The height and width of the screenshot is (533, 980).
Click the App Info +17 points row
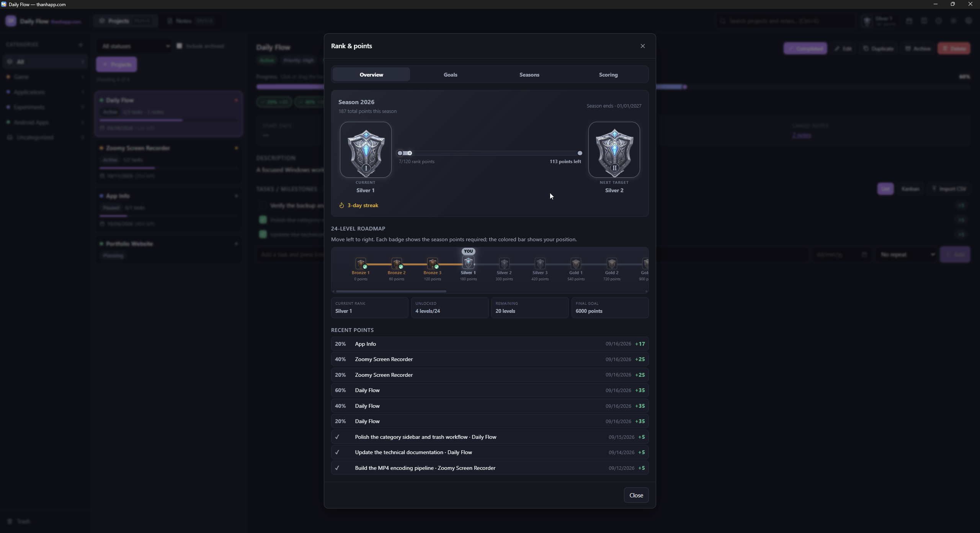pyautogui.click(x=490, y=344)
